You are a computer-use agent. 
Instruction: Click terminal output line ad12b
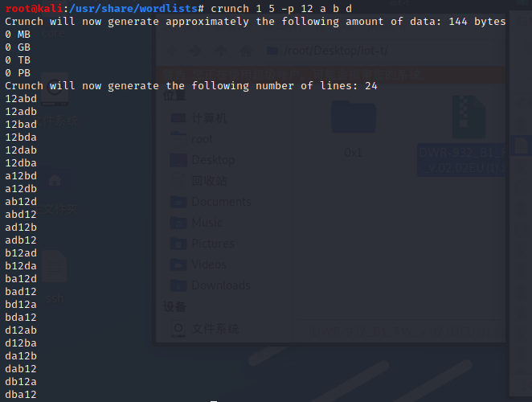tap(21, 228)
